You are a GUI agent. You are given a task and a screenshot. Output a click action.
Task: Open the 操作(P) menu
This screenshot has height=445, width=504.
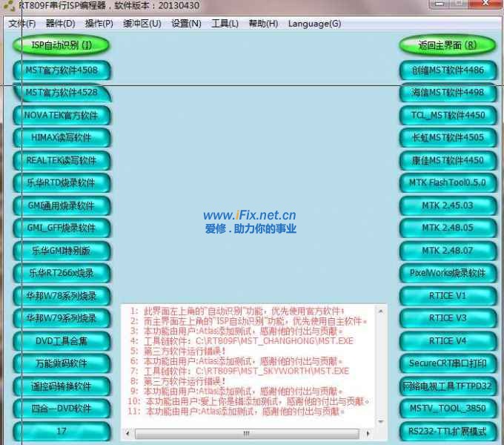click(99, 24)
